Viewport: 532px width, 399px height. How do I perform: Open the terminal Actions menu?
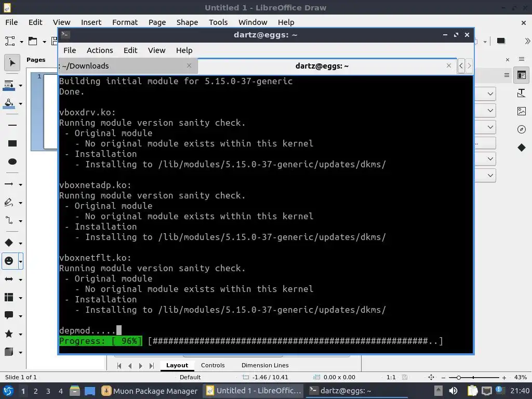tap(100, 50)
